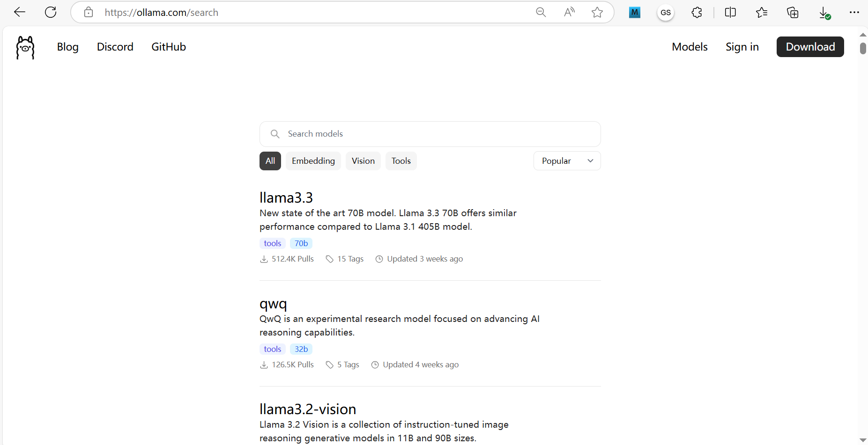The height and width of the screenshot is (445, 868).
Task: Click the tools badge under llama3.3
Action: 273,243
